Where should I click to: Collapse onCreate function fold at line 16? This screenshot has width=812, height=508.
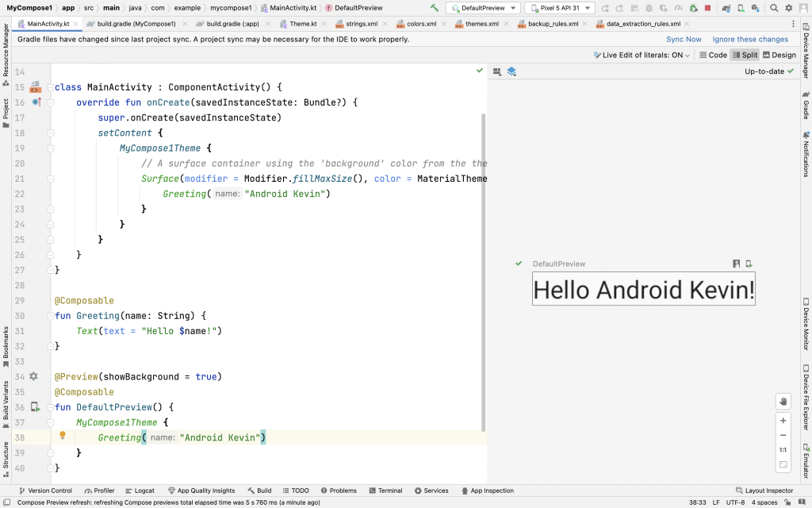(x=51, y=102)
